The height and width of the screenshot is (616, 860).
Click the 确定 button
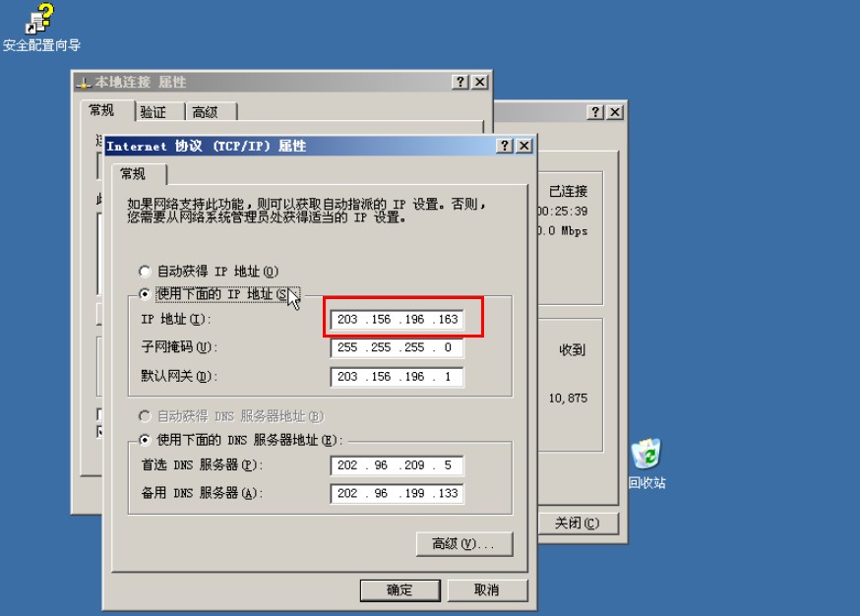tap(399, 590)
